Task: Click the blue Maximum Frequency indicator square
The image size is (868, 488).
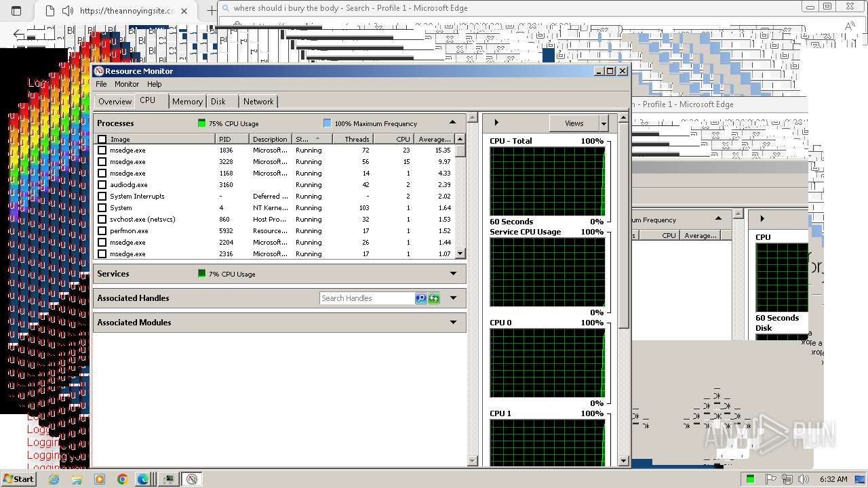Action: (328, 123)
